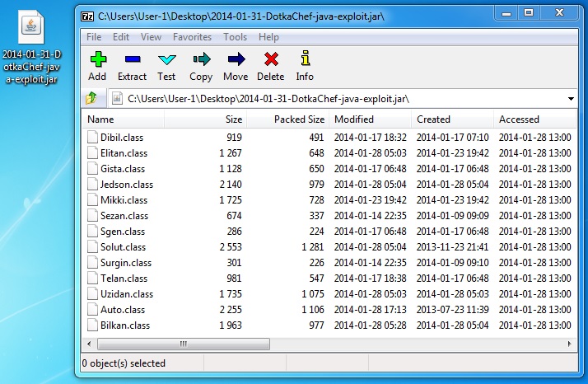588x384 pixels.
Task: Expand the address path dropdown arrow
Action: coord(571,98)
